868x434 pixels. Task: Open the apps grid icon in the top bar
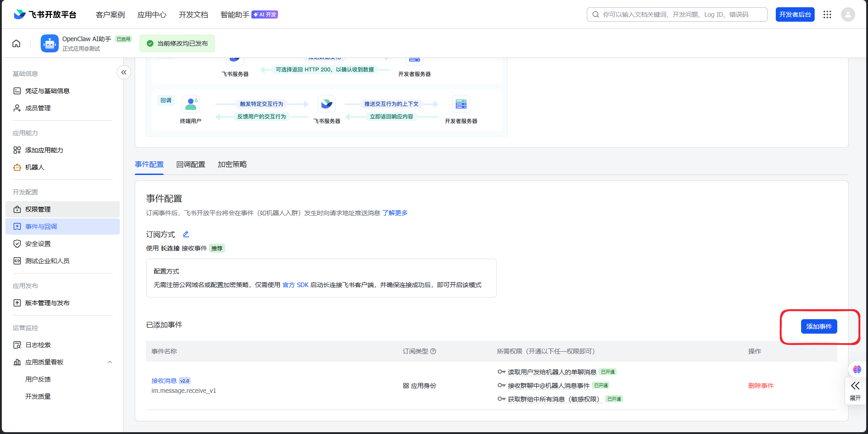(827, 14)
